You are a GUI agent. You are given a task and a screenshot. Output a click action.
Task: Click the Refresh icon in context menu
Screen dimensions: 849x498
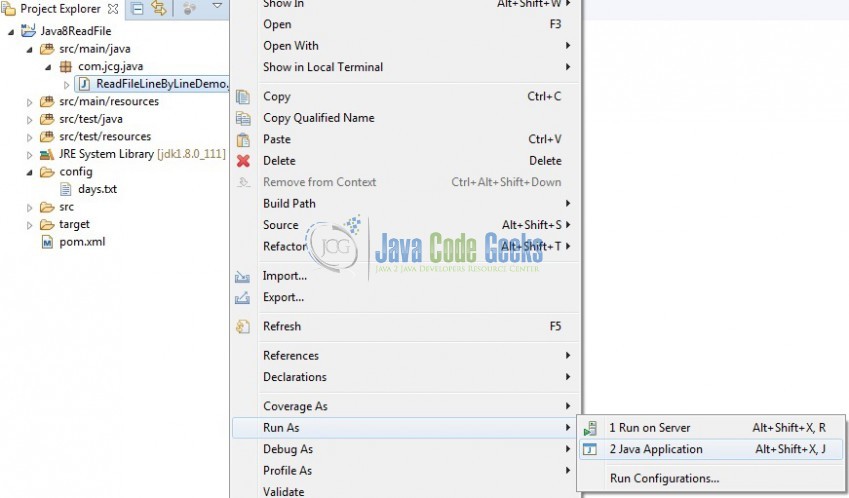point(243,326)
